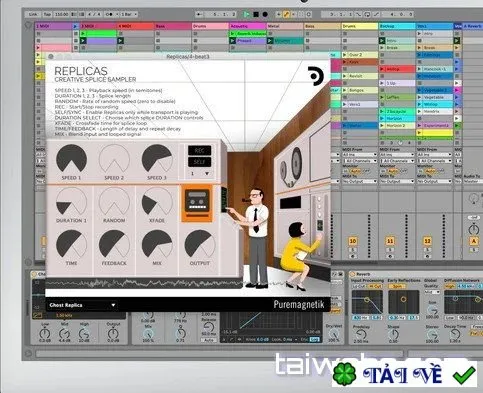Image resolution: width=483 pixels, height=393 pixels.
Task: Click the Reverb Predelay knob
Action: pyautogui.click(x=361, y=334)
